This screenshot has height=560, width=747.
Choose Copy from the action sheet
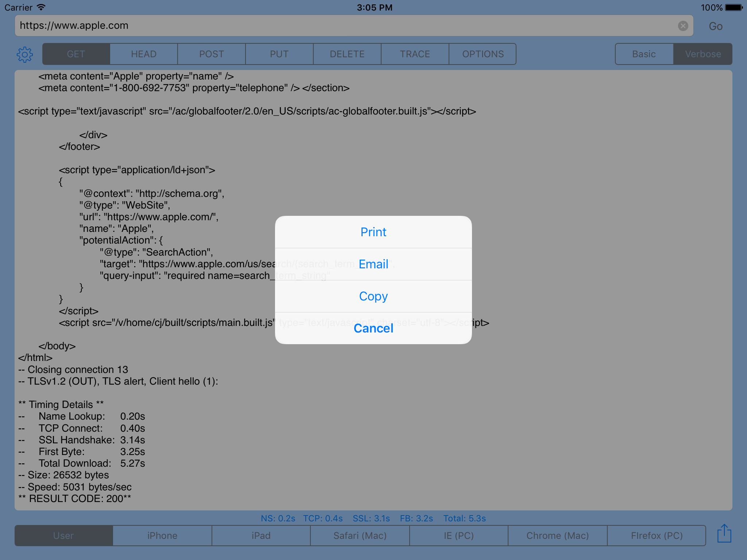pyautogui.click(x=373, y=296)
